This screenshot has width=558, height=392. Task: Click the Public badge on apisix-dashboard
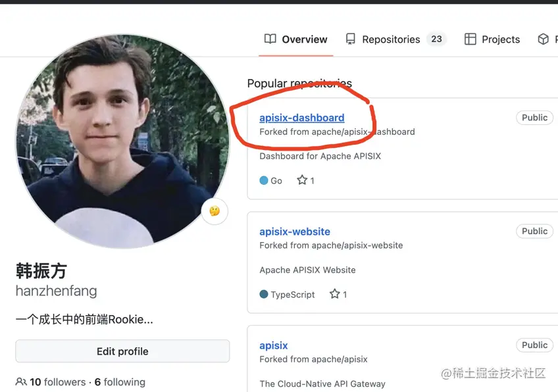(534, 118)
